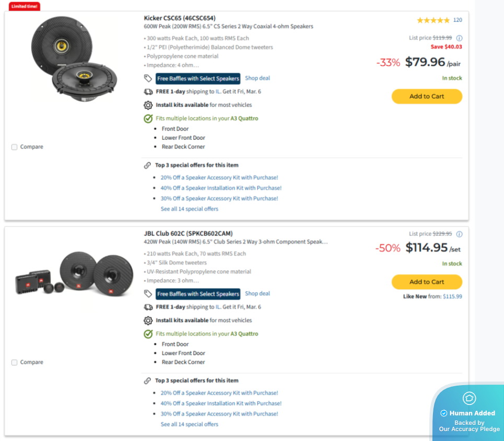The width and height of the screenshot is (504, 441).
Task: Expand all 14 special offers for Kicker
Action: click(189, 209)
